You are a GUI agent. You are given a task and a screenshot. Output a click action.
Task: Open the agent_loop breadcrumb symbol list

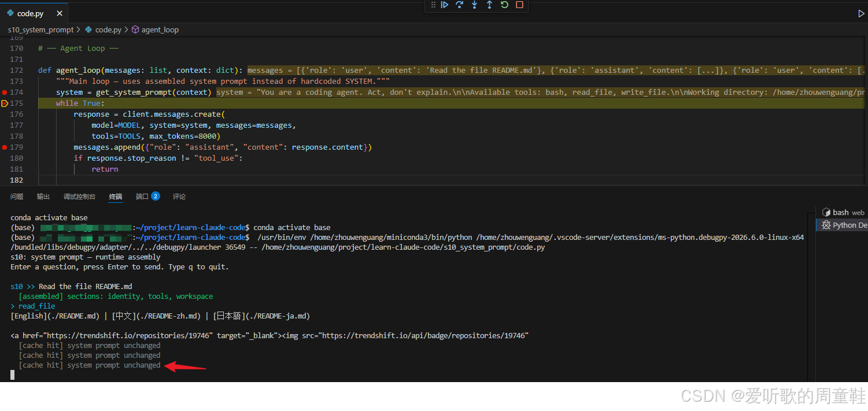160,29
